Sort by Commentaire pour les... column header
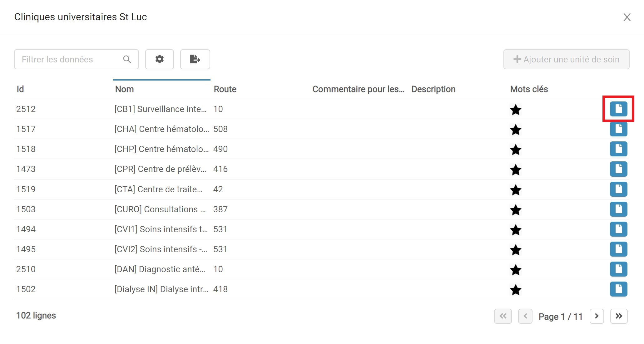 (x=358, y=89)
